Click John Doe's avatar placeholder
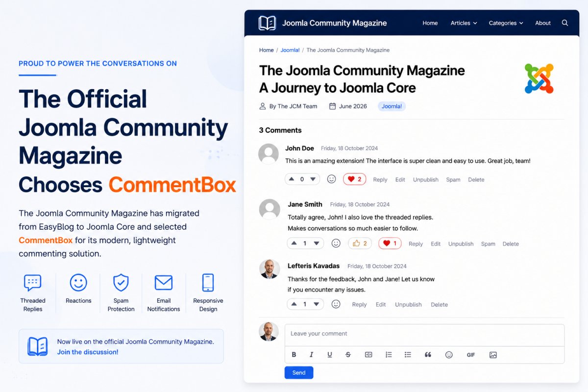Viewport: 588px width, 392px height. click(x=269, y=154)
